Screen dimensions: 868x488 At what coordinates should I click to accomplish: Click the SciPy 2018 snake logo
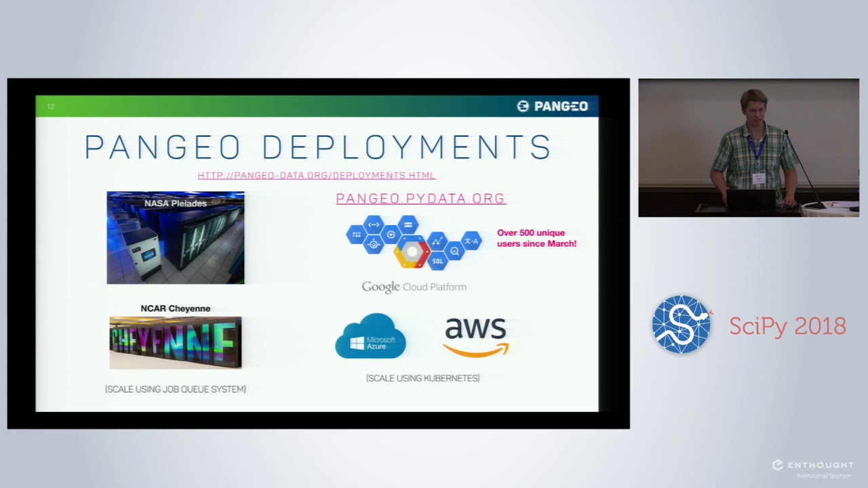point(682,324)
